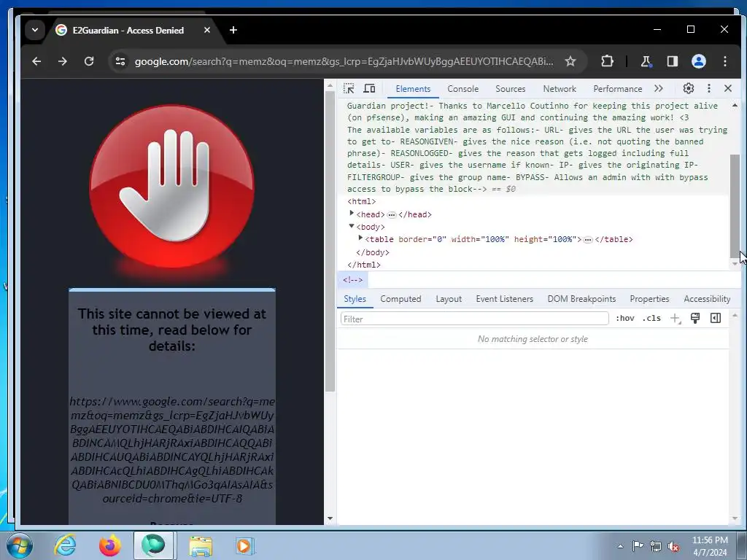This screenshot has height=560, width=747.
Task: View site information icon in address bar
Action: (120, 61)
